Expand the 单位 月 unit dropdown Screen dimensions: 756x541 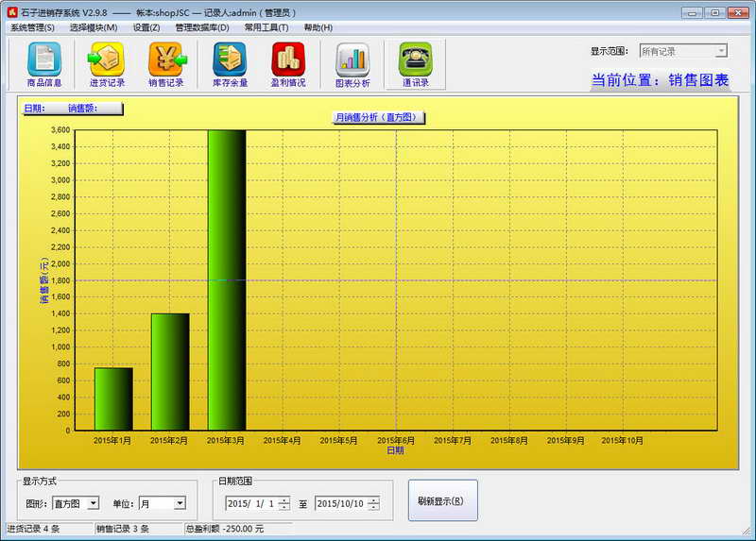coord(180,503)
